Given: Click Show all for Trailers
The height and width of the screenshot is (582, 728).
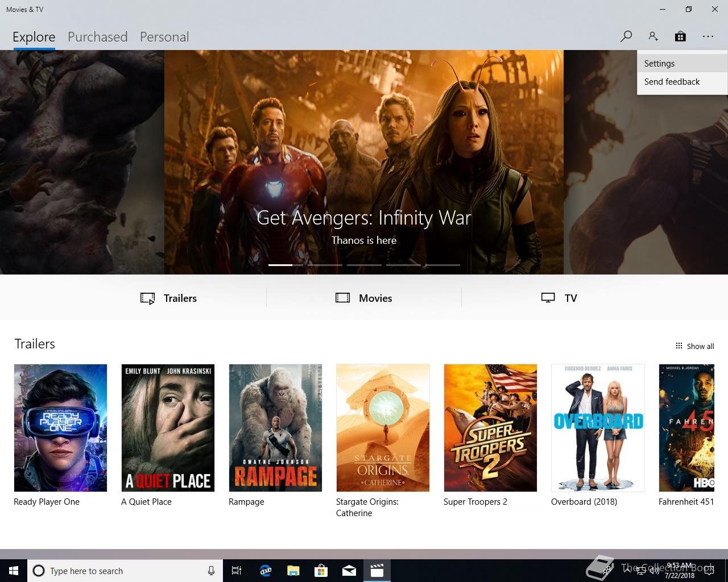Looking at the screenshot, I should (x=694, y=346).
